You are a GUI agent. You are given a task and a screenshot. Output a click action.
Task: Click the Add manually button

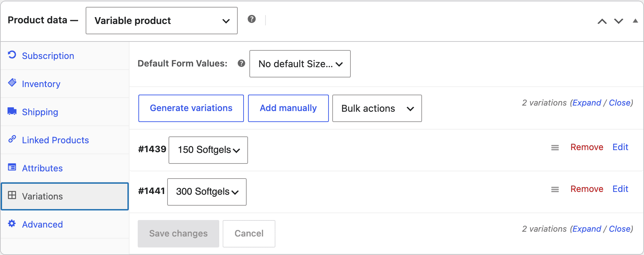(x=288, y=108)
